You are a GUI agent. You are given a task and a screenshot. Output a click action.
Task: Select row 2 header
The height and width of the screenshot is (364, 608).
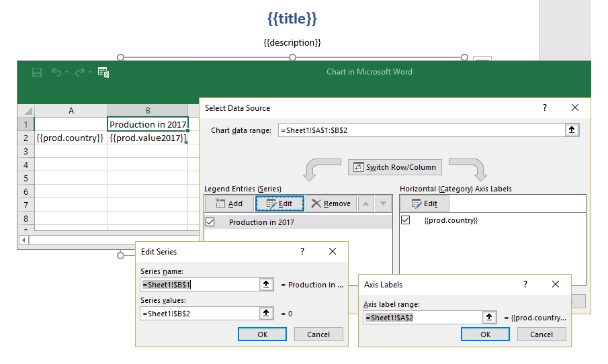point(26,138)
